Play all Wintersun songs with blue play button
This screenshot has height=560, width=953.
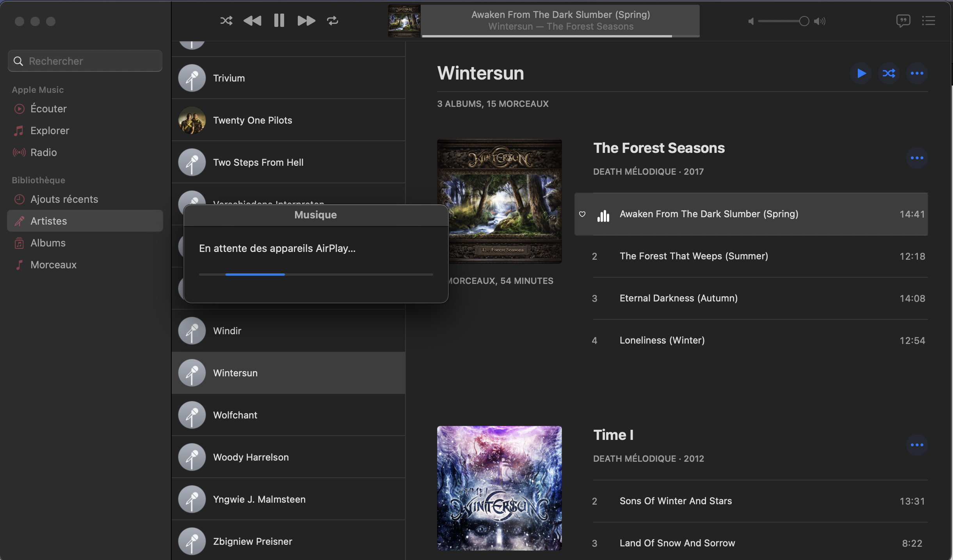(x=861, y=73)
